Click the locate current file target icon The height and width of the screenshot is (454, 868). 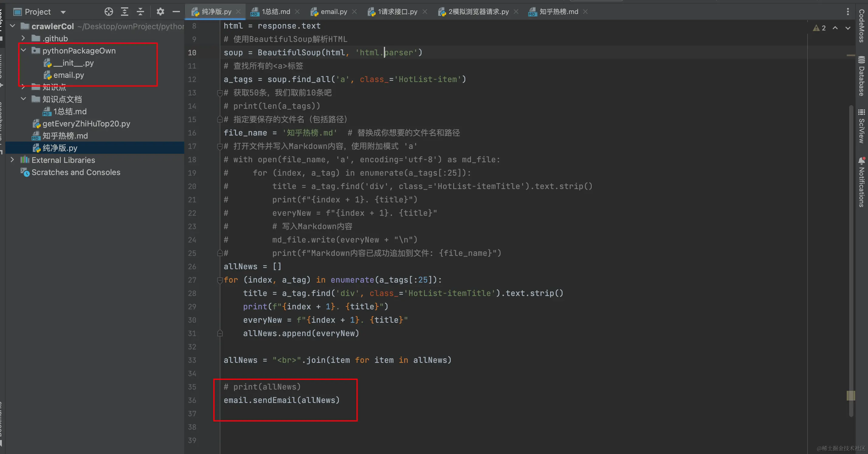[x=108, y=12]
